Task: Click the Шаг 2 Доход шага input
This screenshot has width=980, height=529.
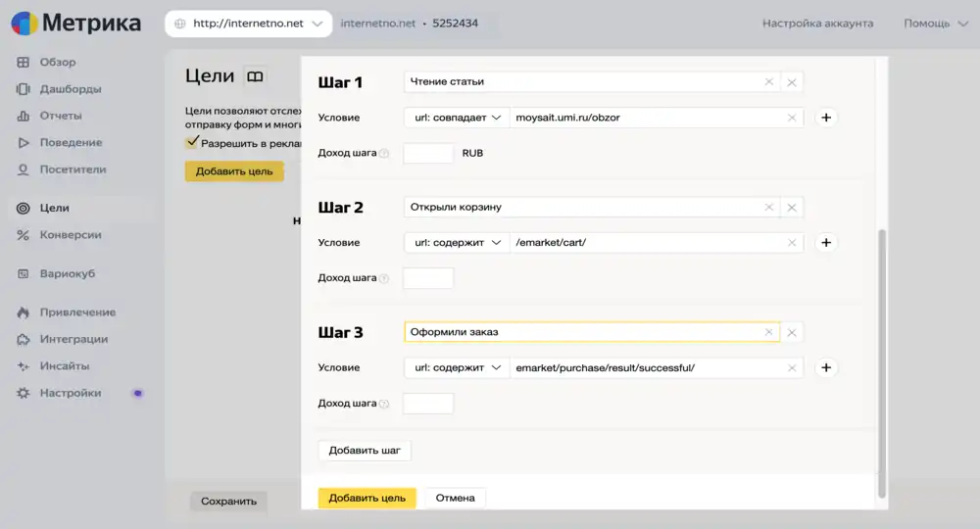Action: [428, 278]
